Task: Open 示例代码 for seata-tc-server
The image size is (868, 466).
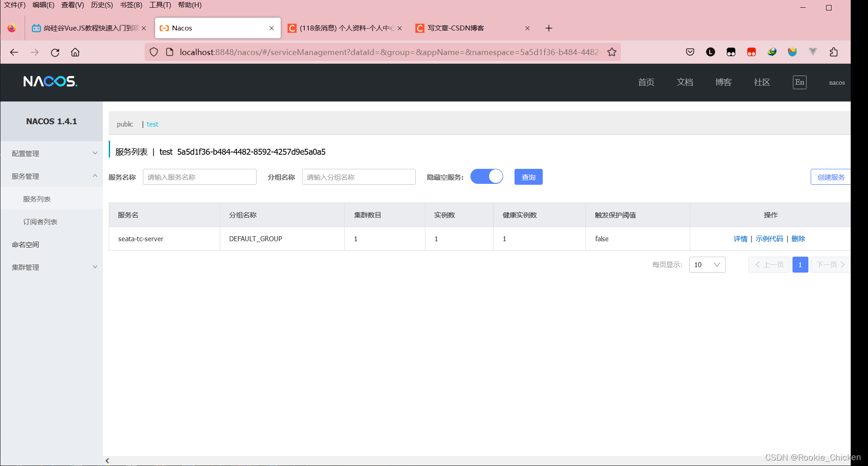Action: click(769, 239)
